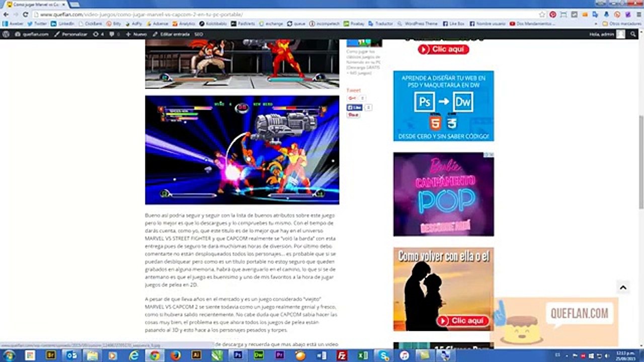Image resolution: width=644 pixels, height=362 pixels.
Task: Open Adobe Bridge from the taskbar
Action: point(50,355)
